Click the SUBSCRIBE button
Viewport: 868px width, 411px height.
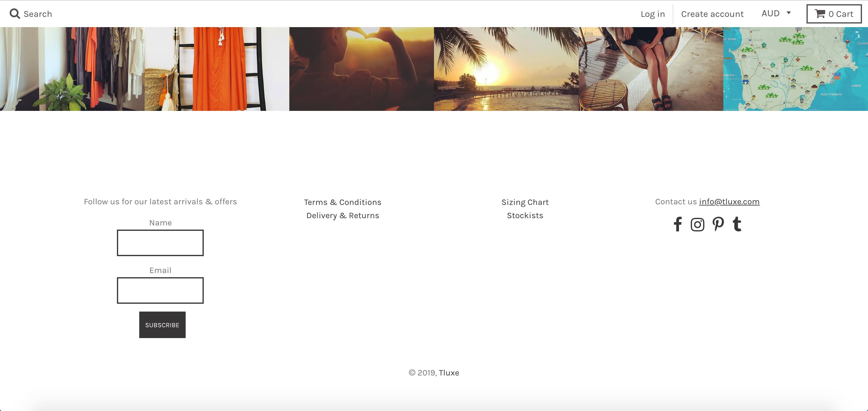(162, 325)
